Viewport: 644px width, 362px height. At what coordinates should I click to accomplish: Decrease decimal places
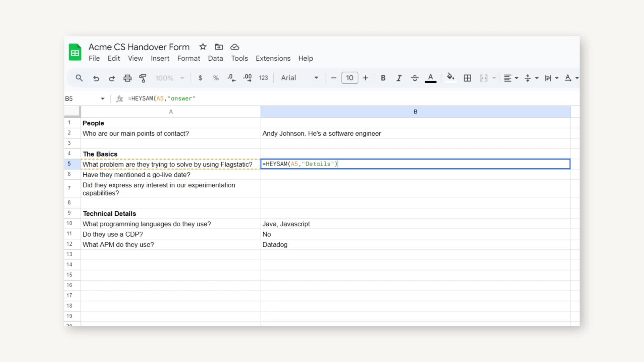[231, 78]
